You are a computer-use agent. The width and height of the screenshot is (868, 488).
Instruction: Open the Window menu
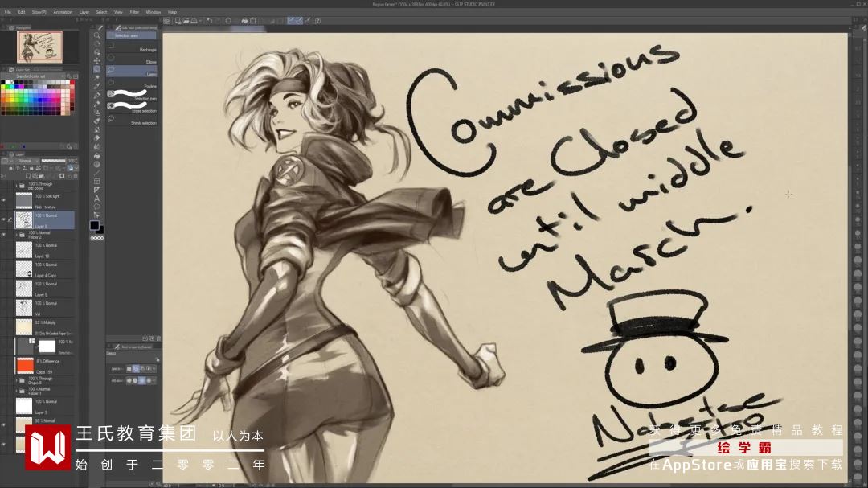pyautogui.click(x=154, y=11)
